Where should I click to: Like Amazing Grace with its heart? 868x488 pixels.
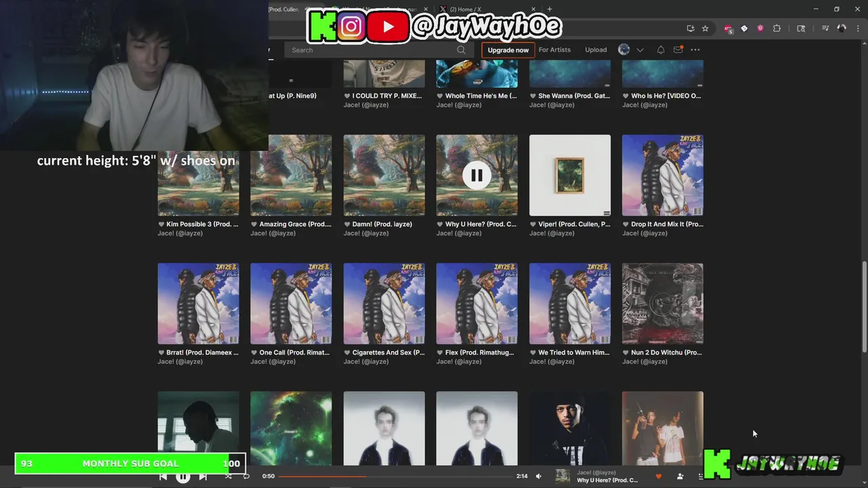tap(254, 224)
